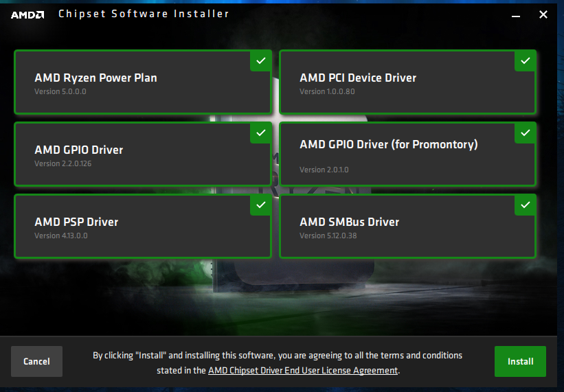Select the AMD PSP Driver title
This screenshot has height=392, width=564.
[76, 222]
